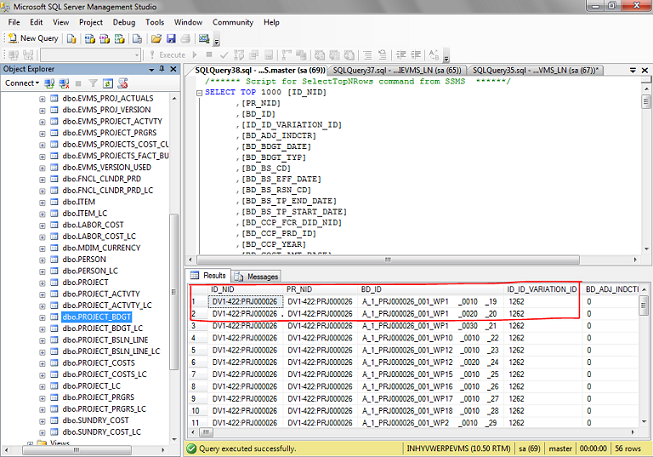Viewport: 653px width, 457px height.
Task: Click the BD_ID column header
Action: (371, 289)
